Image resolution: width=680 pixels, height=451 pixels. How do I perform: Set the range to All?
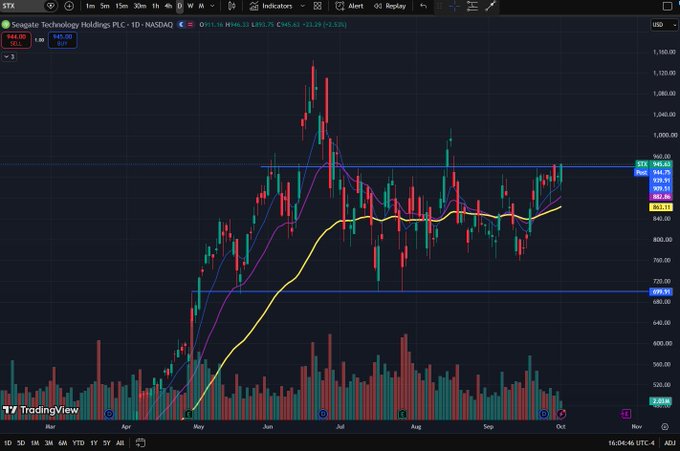(x=120, y=443)
